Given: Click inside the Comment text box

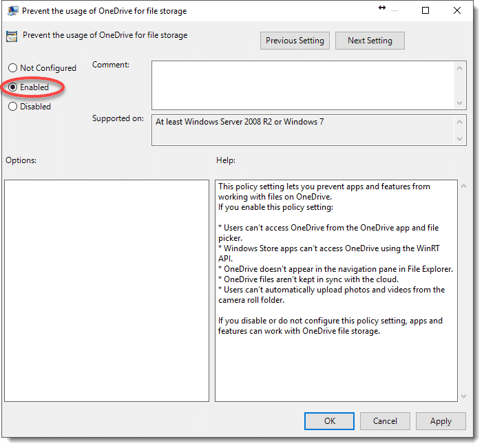Looking at the screenshot, I should point(302,85).
